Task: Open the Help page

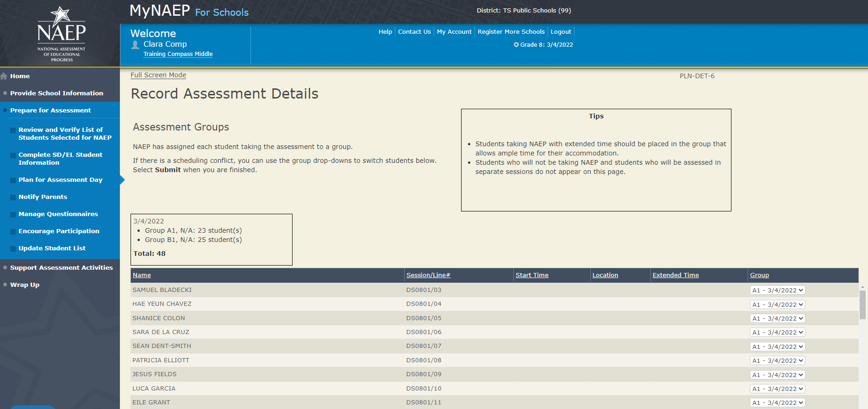Action: [x=385, y=32]
